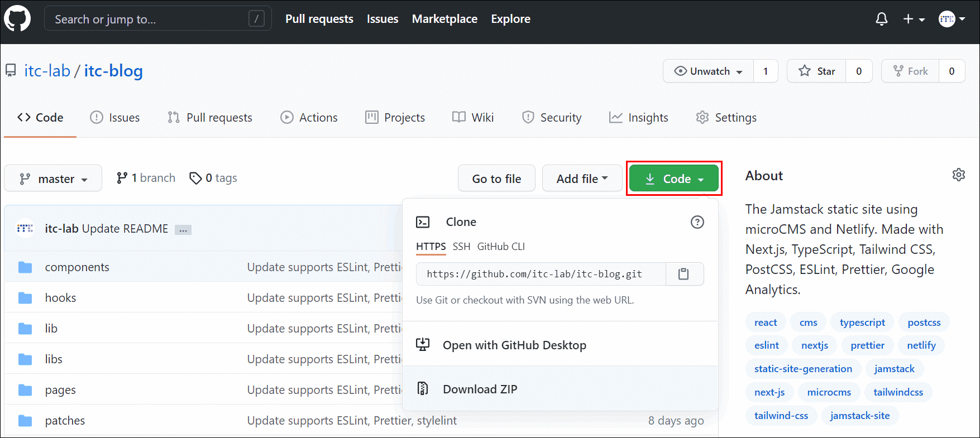Expand commit message ellipsis button
980x438 pixels.
click(183, 229)
